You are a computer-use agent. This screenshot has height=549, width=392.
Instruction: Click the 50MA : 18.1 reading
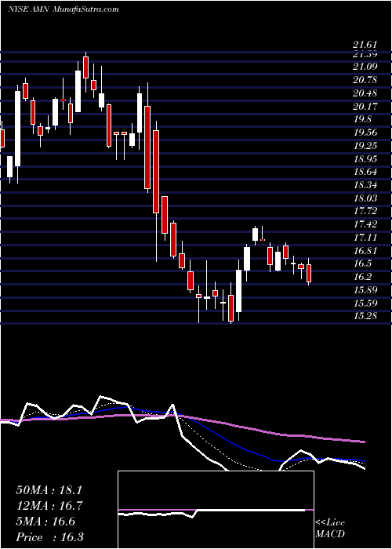tap(49, 490)
